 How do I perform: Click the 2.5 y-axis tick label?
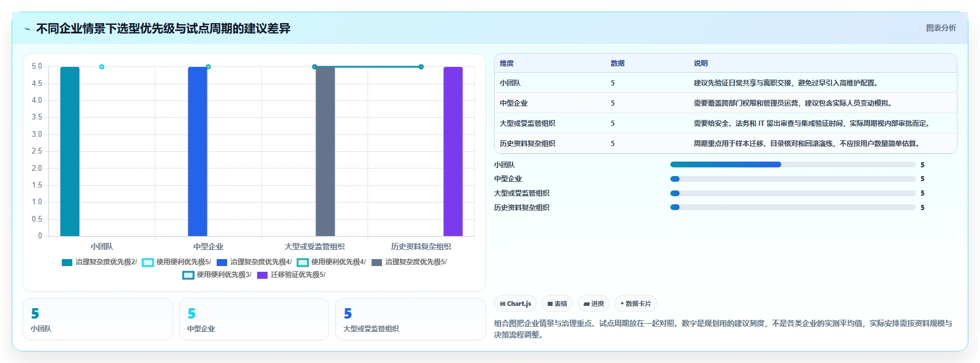(37, 151)
